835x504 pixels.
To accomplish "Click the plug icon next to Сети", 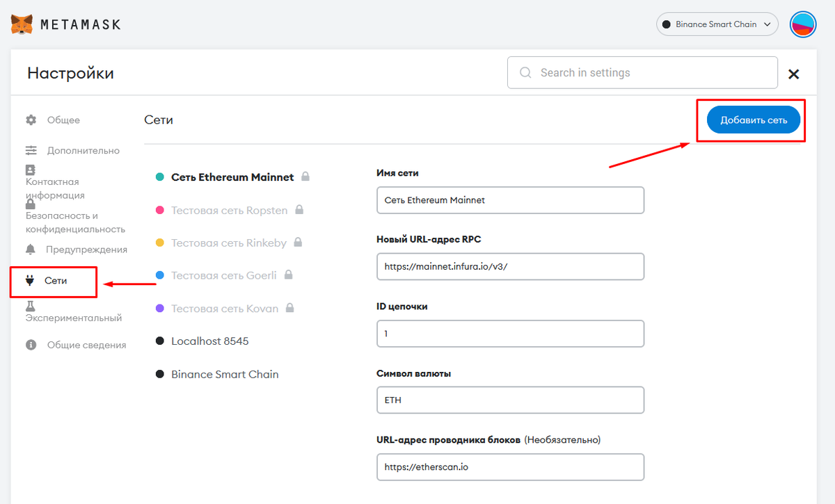I will (x=30, y=280).
